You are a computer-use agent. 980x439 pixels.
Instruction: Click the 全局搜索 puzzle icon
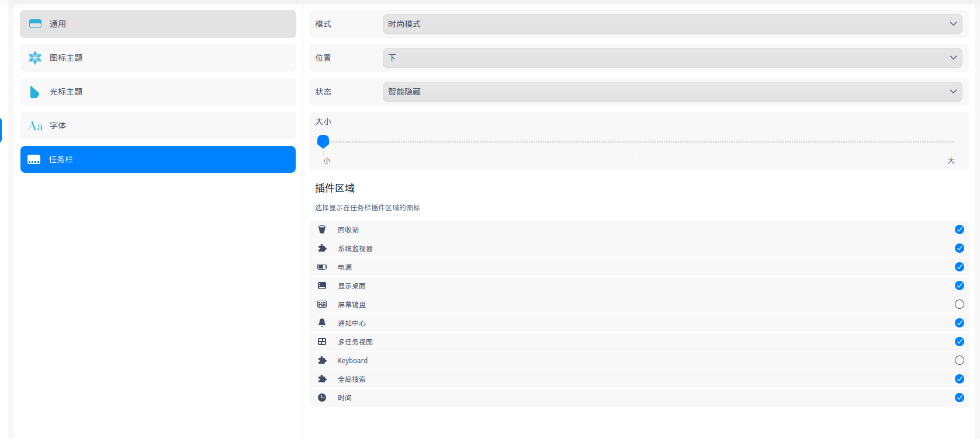pos(322,379)
